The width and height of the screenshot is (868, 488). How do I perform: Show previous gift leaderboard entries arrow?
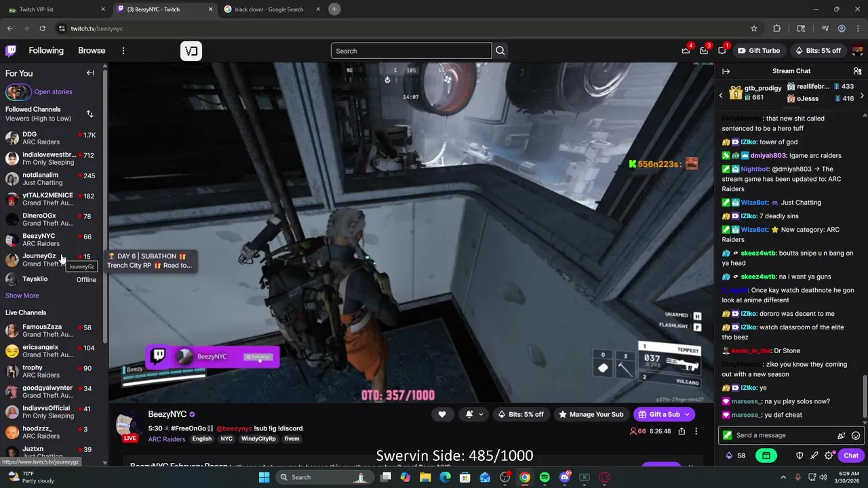click(721, 96)
